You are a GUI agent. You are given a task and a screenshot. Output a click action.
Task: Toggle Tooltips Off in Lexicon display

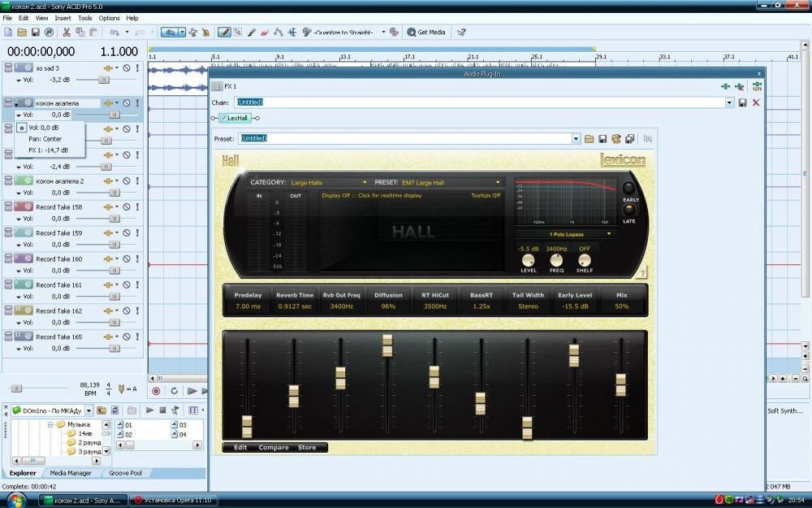(x=486, y=195)
